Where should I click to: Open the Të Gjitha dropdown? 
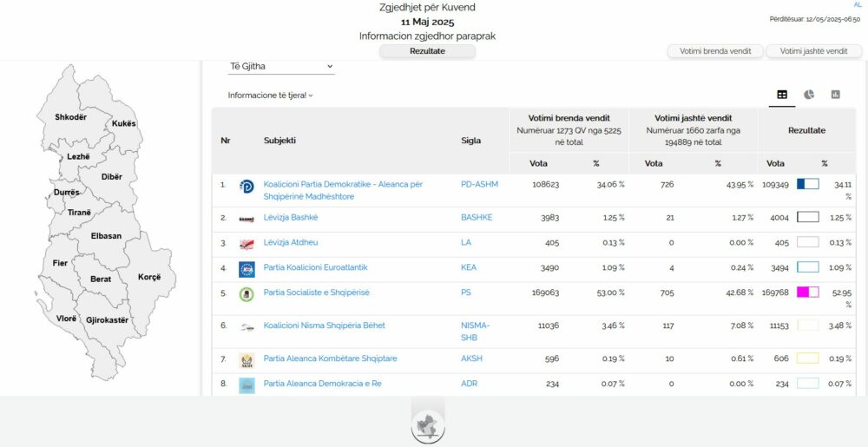[x=280, y=67]
